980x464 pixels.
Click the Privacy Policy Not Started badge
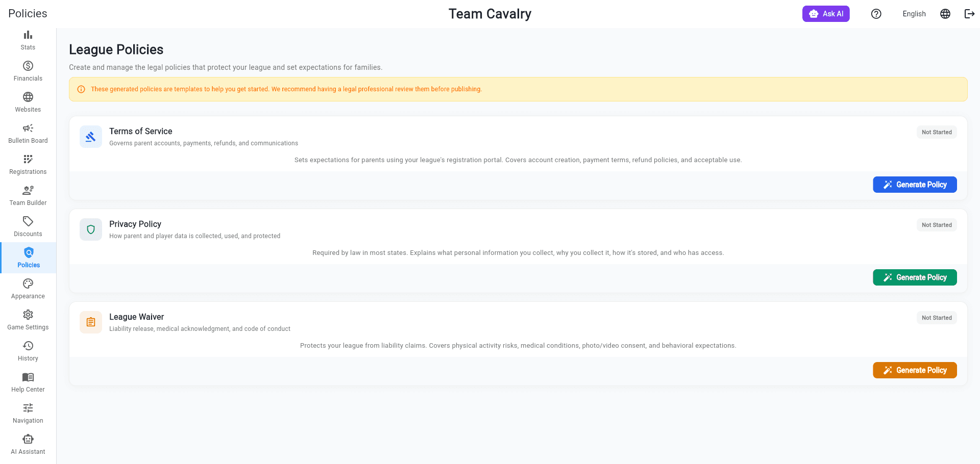[x=937, y=225]
